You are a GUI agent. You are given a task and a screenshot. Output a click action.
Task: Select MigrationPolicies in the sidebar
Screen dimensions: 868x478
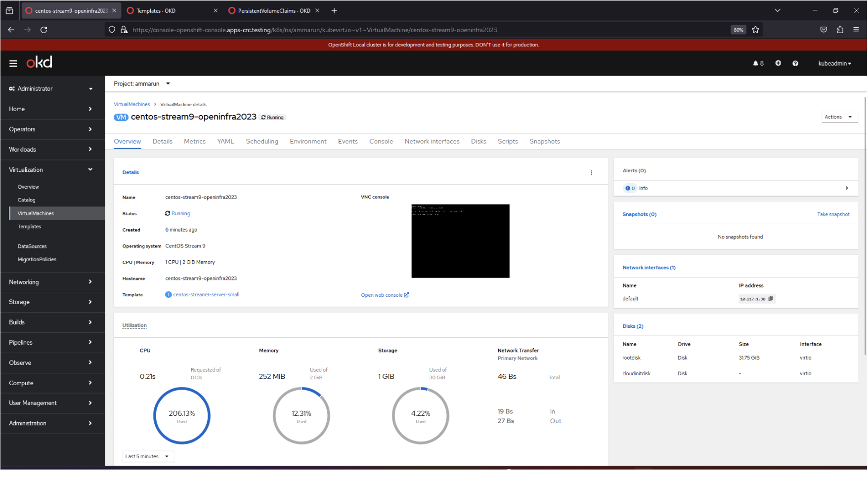pyautogui.click(x=37, y=260)
